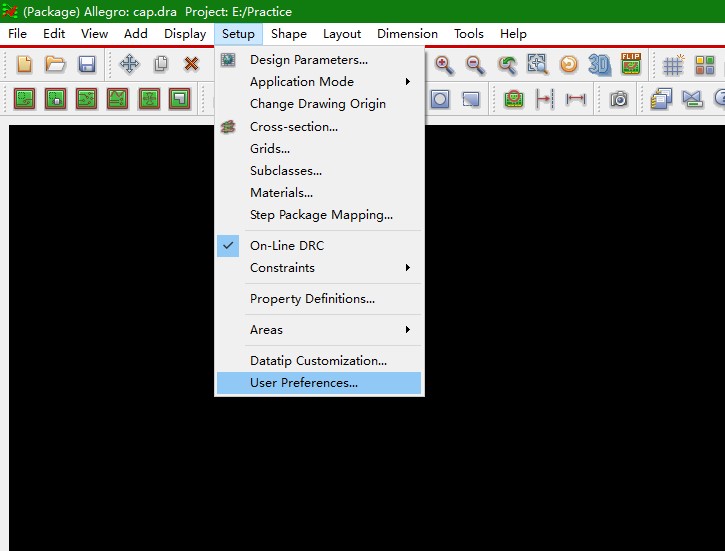Select the Move tool icon
This screenshot has height=551, width=725.
(x=129, y=64)
